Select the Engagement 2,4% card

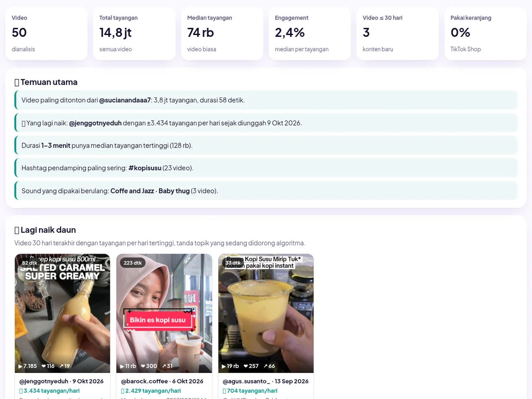[x=310, y=34]
